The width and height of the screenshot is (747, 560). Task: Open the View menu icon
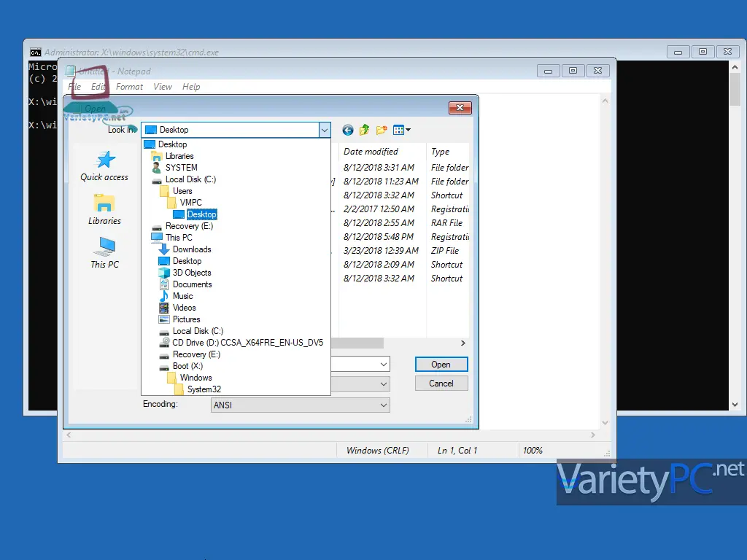click(402, 130)
